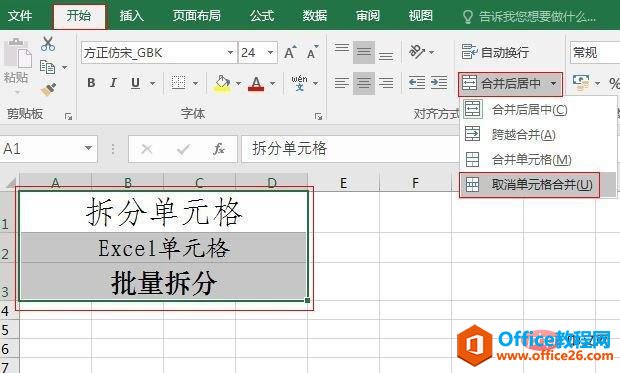
Task: Click the Paste clipboard icon
Action: click(17, 53)
